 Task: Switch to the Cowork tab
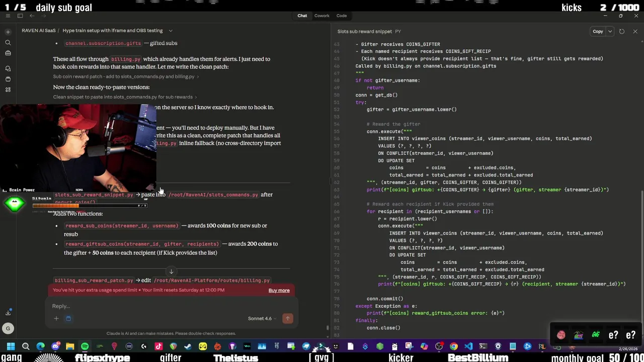[321, 16]
